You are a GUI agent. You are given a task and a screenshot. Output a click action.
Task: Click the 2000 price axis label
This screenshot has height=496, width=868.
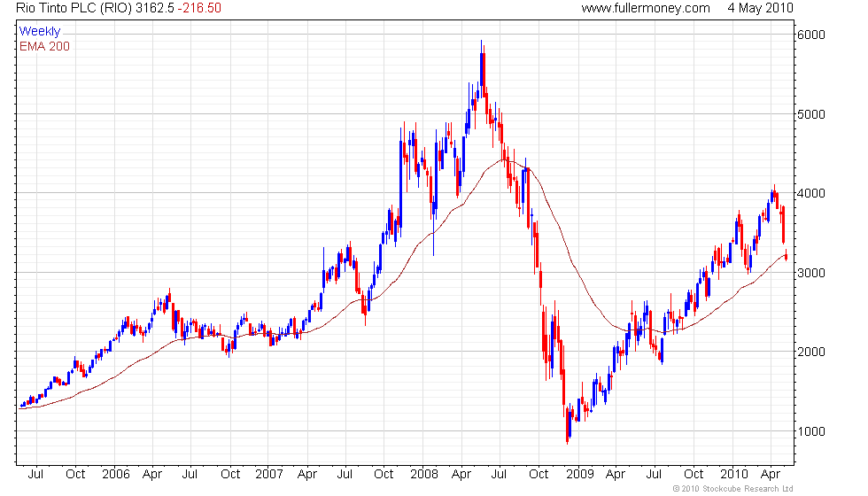[811, 353]
